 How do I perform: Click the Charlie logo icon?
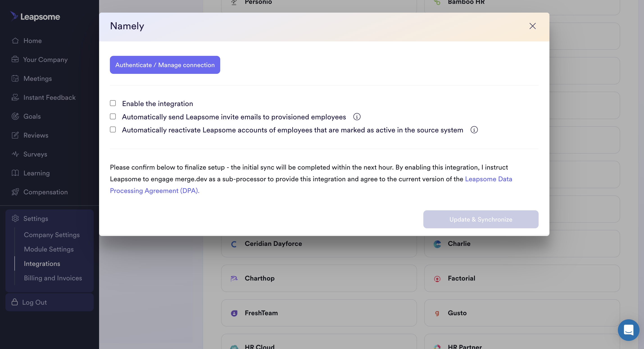437,244
